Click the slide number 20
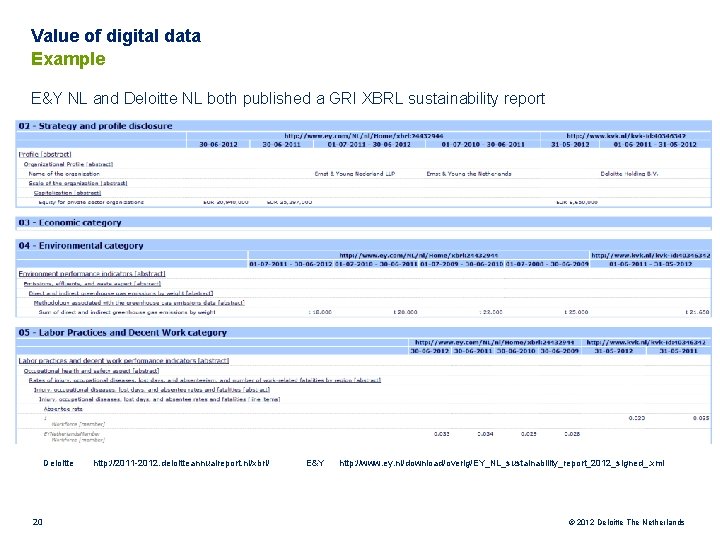Screen dimensions: 720x540 [38, 522]
